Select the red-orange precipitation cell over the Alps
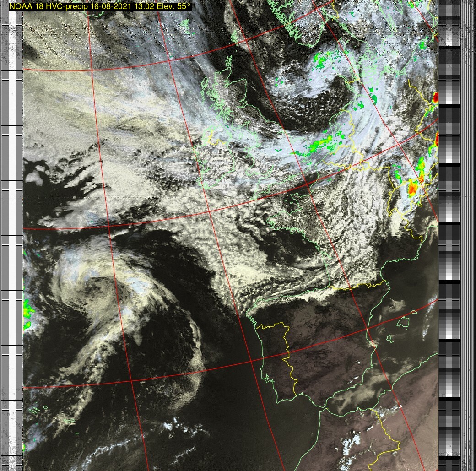This screenshot has width=476, height=471. click(413, 187)
